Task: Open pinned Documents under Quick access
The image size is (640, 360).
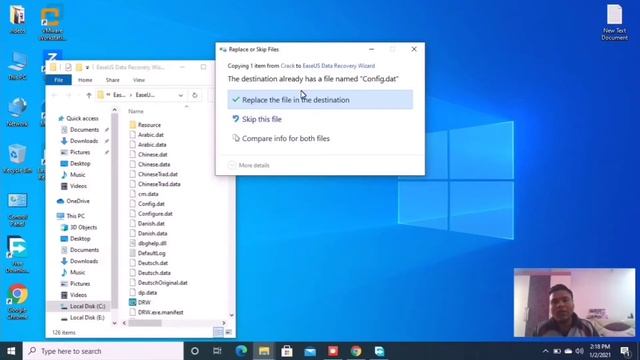Action: pos(84,130)
